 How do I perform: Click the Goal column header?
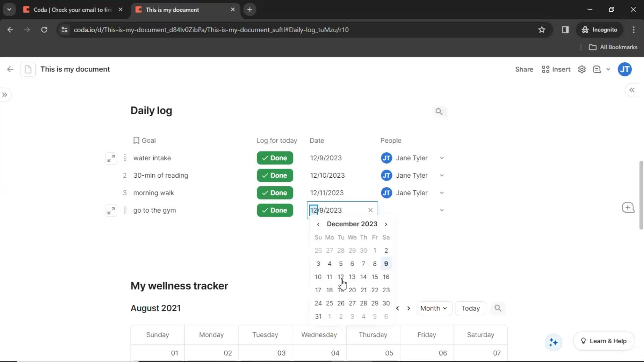click(x=145, y=140)
